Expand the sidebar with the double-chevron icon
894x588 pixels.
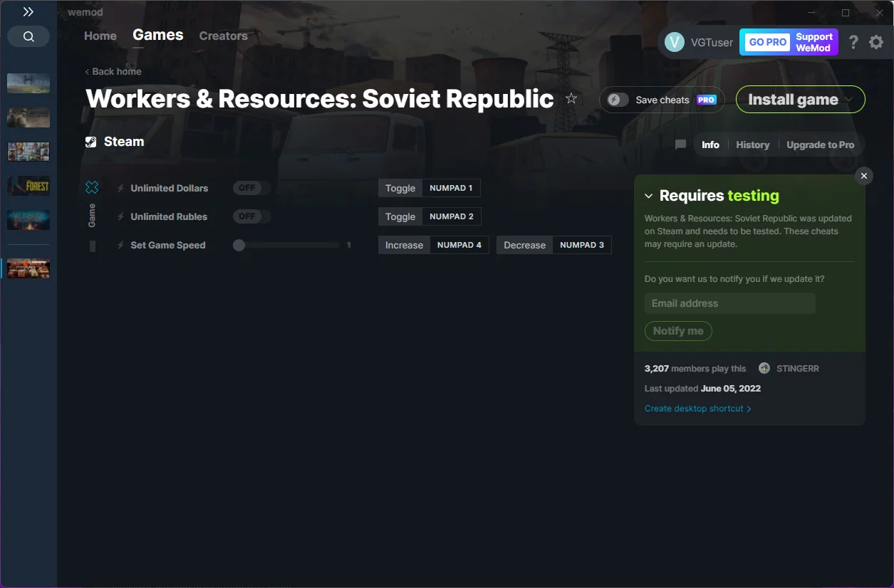(28, 12)
